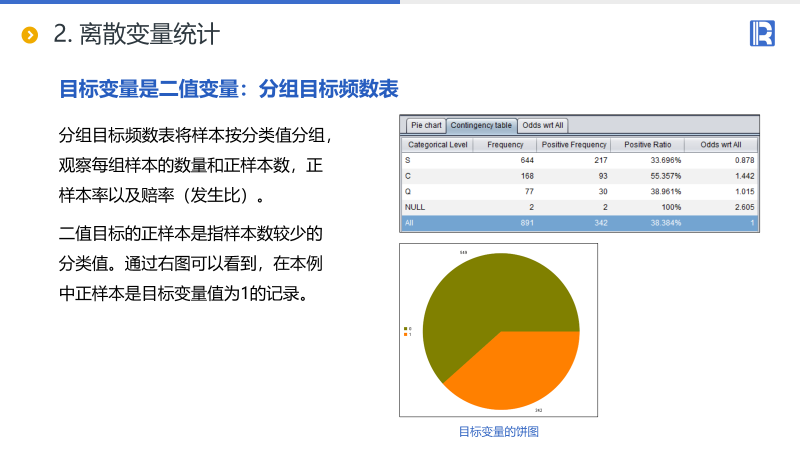Click positive frequency value 30

[x=603, y=191]
